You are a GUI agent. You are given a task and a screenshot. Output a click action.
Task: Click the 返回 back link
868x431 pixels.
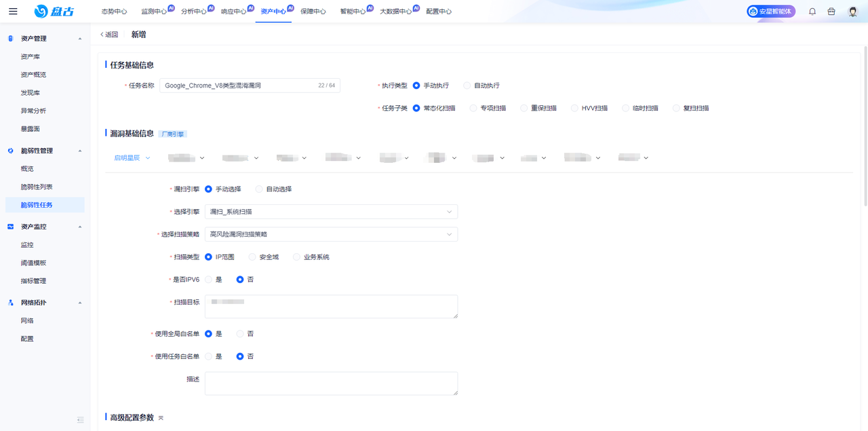(x=109, y=33)
